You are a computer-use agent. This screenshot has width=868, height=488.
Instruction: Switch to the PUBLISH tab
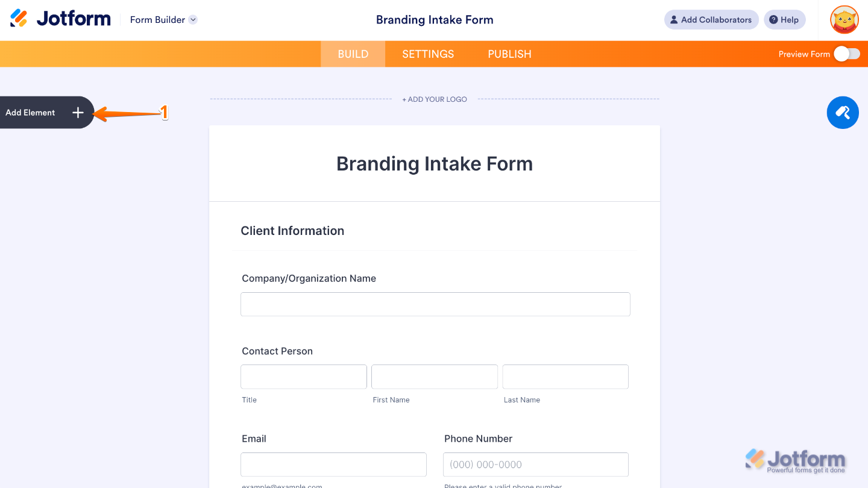point(509,54)
